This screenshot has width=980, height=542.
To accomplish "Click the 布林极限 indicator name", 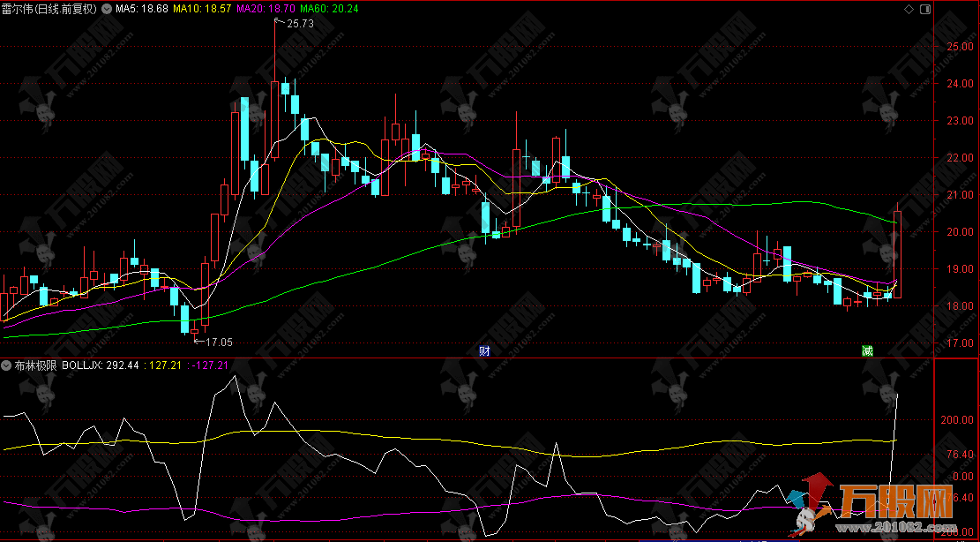I will tap(34, 364).
